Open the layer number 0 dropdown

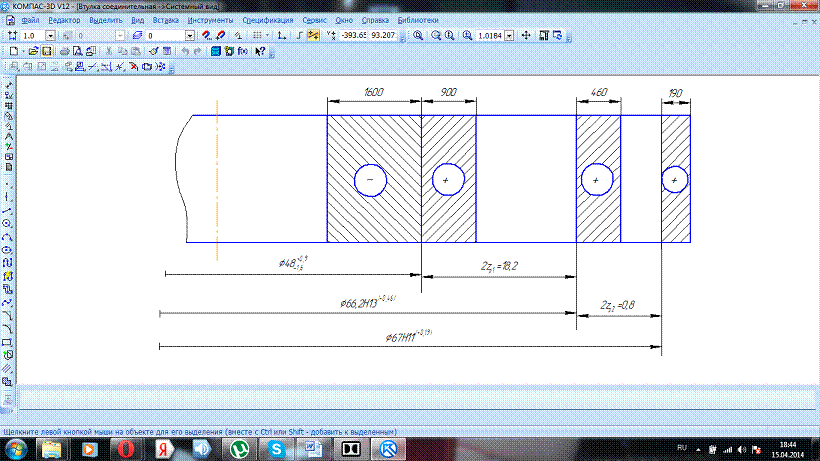(x=189, y=35)
